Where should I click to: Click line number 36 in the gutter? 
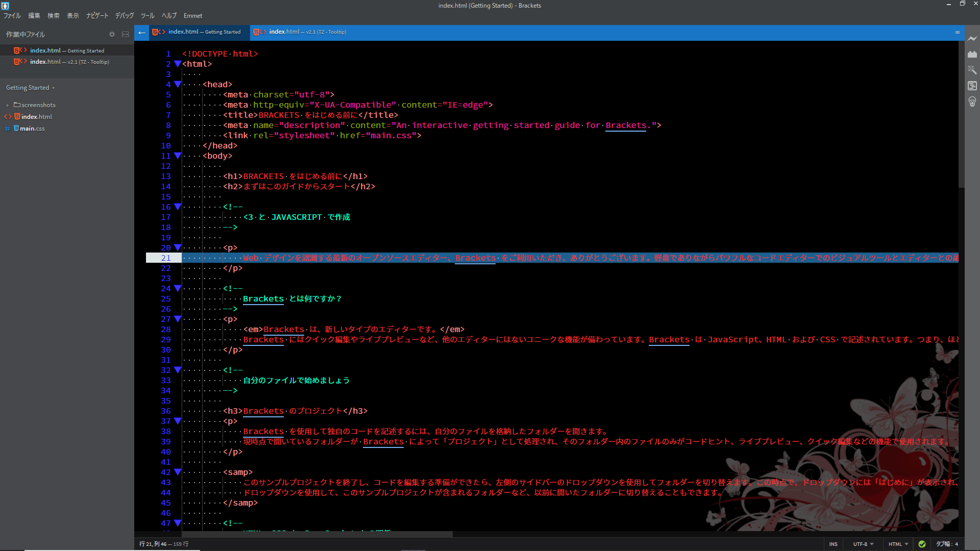(x=166, y=411)
